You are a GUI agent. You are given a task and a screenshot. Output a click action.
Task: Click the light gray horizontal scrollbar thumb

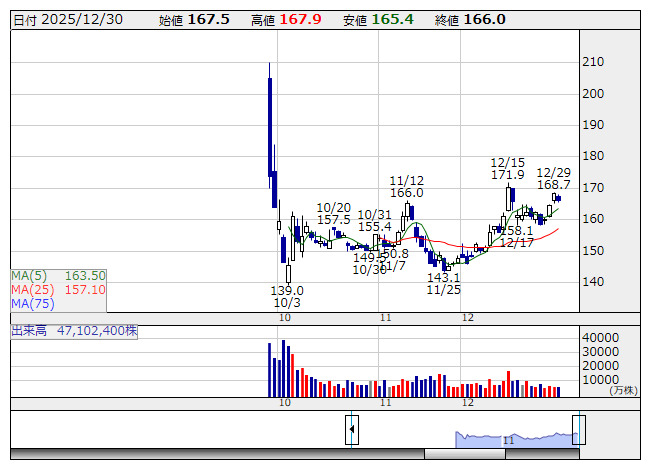465,454
